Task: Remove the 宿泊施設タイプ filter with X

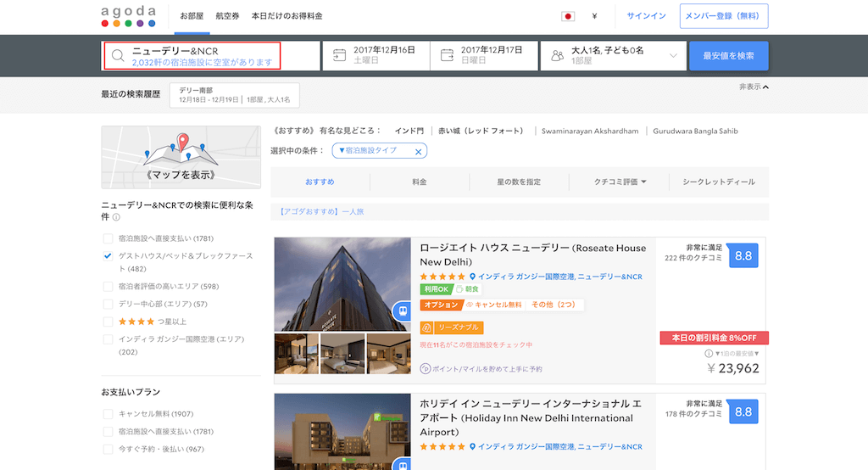Action: (x=419, y=151)
